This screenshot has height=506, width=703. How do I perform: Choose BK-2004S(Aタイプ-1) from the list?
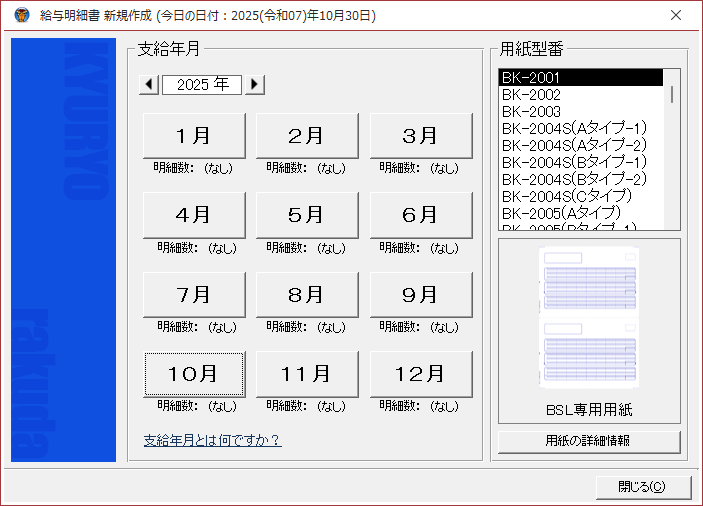(x=574, y=128)
